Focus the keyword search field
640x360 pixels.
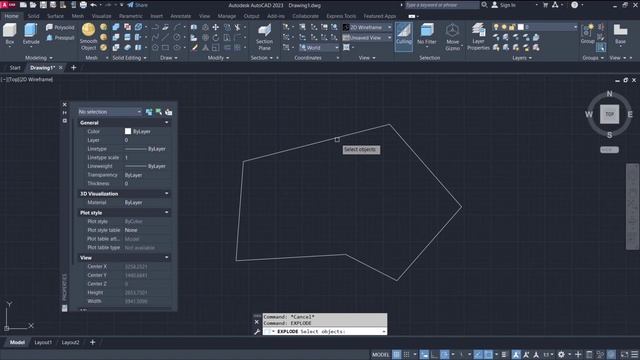[x=442, y=5]
